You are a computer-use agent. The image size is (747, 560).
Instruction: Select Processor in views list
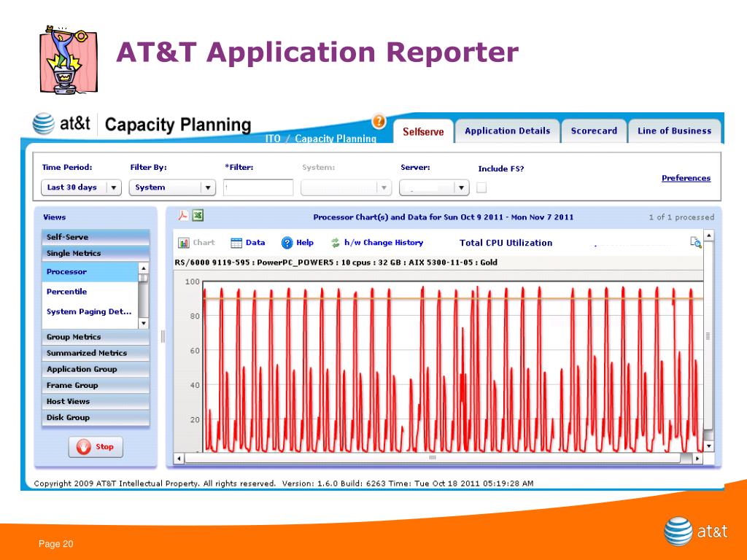tap(90, 272)
